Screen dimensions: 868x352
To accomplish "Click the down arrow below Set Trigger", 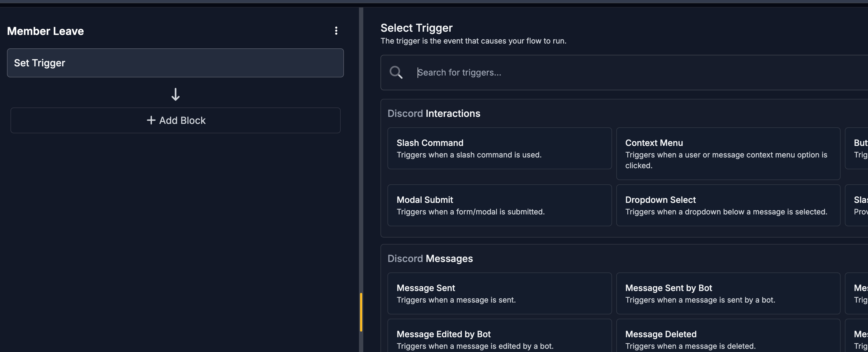I will (x=175, y=94).
